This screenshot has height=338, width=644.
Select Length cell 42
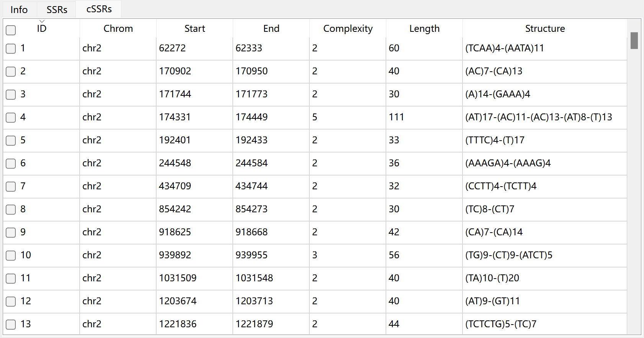click(x=424, y=232)
